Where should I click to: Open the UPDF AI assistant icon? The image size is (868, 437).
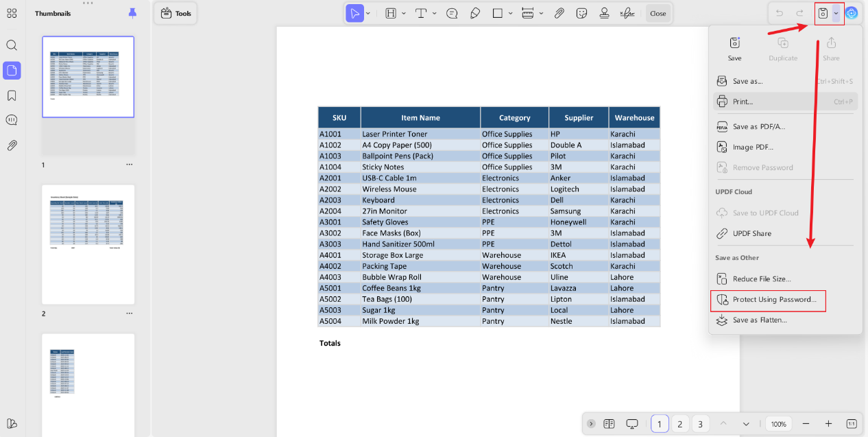tap(852, 13)
